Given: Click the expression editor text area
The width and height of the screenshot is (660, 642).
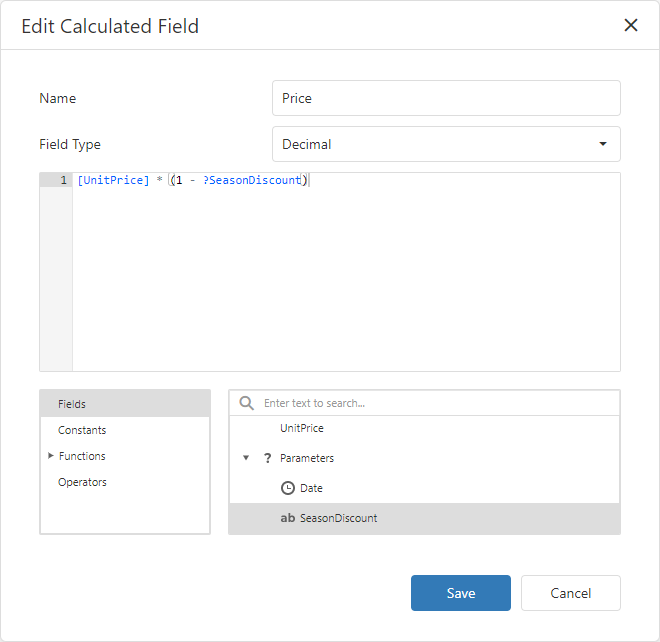Looking at the screenshot, I should (x=346, y=272).
